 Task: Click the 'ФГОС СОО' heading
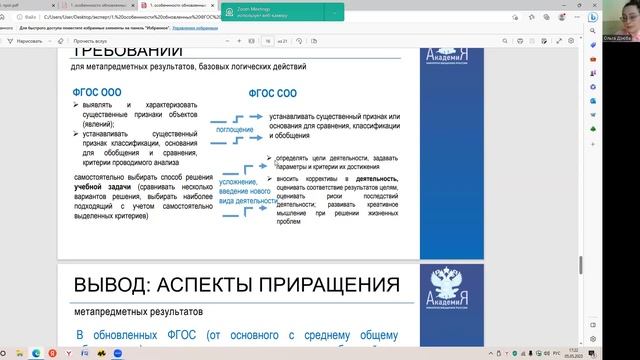tap(273, 93)
